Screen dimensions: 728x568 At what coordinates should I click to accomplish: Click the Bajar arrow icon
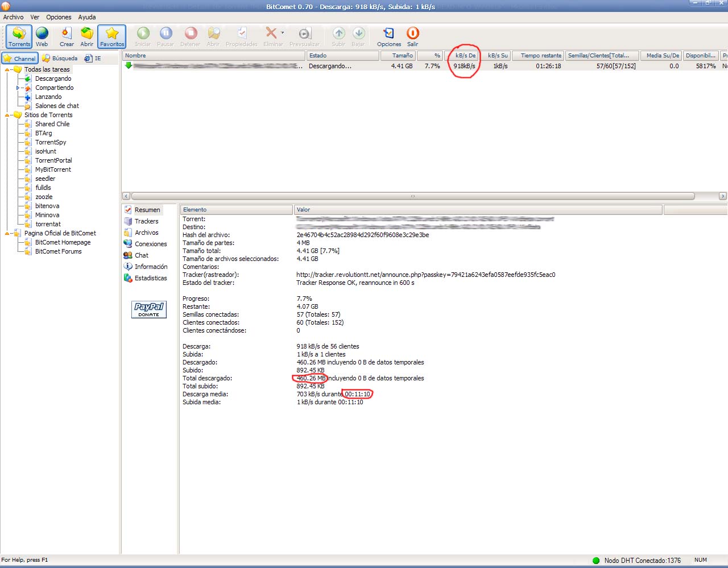point(358,36)
